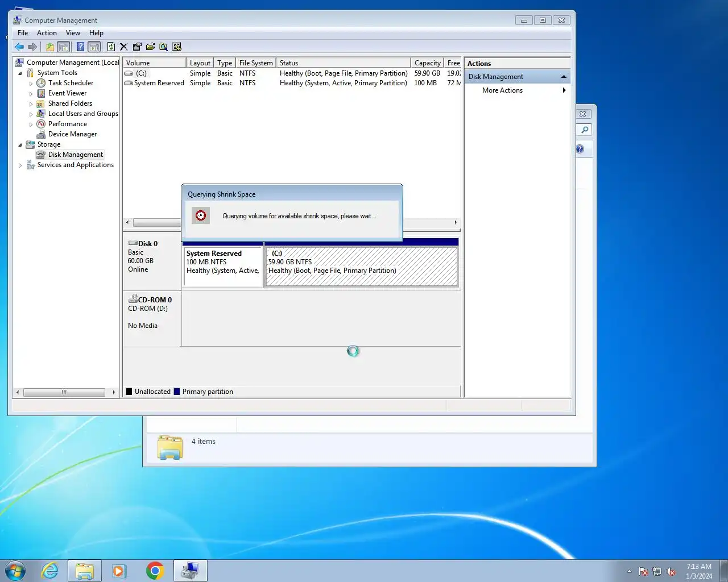Sort by the Capacity column header

(427, 63)
